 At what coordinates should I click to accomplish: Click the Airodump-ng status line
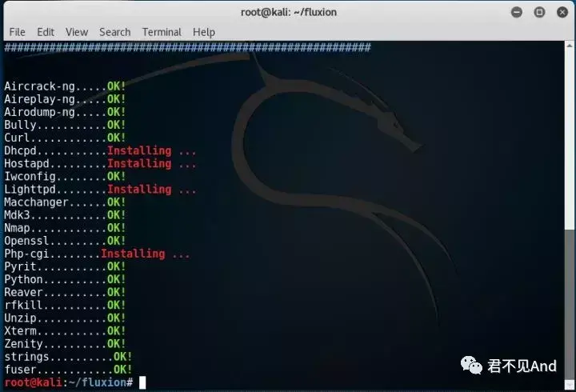(x=65, y=112)
